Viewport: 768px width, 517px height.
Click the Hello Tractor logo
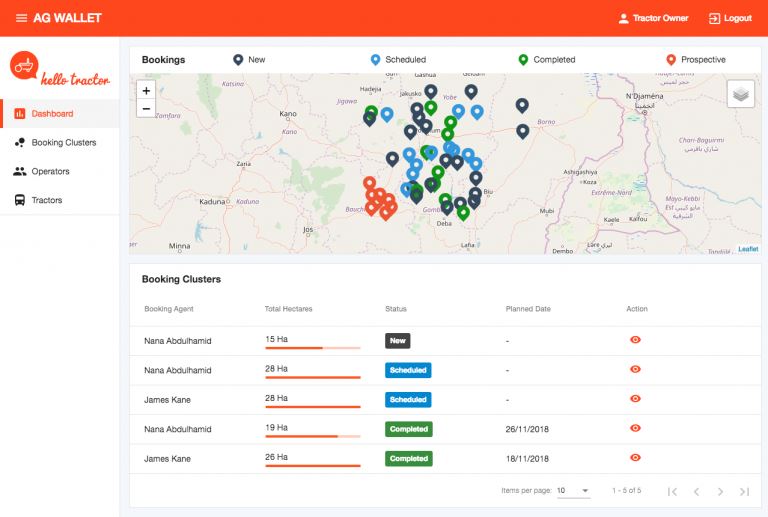click(60, 69)
